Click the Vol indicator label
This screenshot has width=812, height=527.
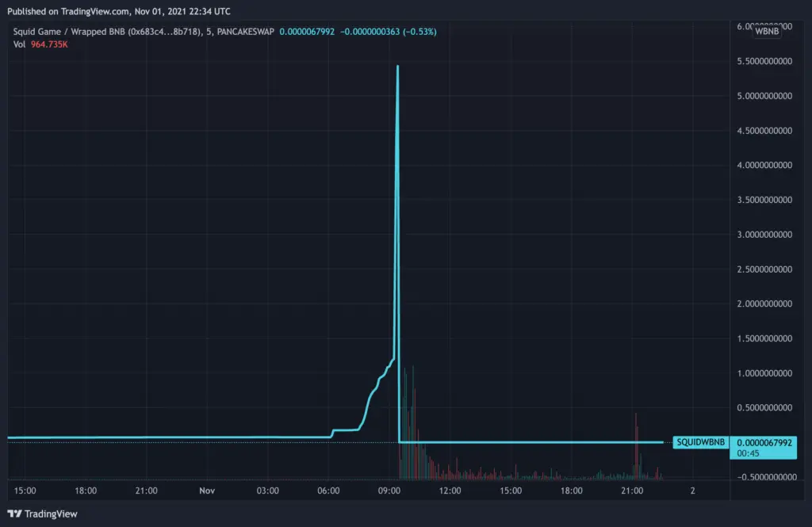(19, 44)
